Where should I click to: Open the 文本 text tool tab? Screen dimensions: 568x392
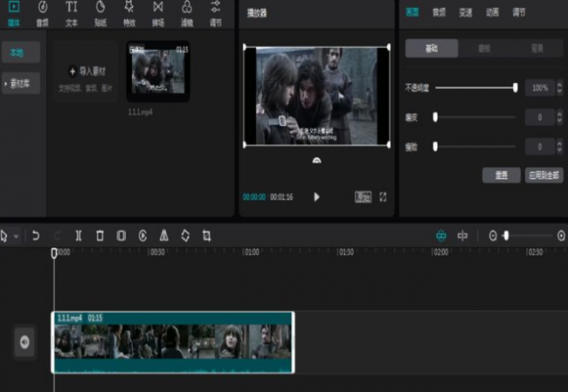(x=72, y=13)
